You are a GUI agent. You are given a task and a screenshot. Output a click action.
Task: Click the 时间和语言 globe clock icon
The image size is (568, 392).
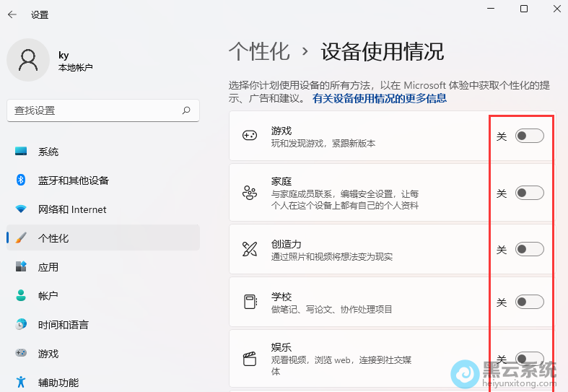click(21, 324)
